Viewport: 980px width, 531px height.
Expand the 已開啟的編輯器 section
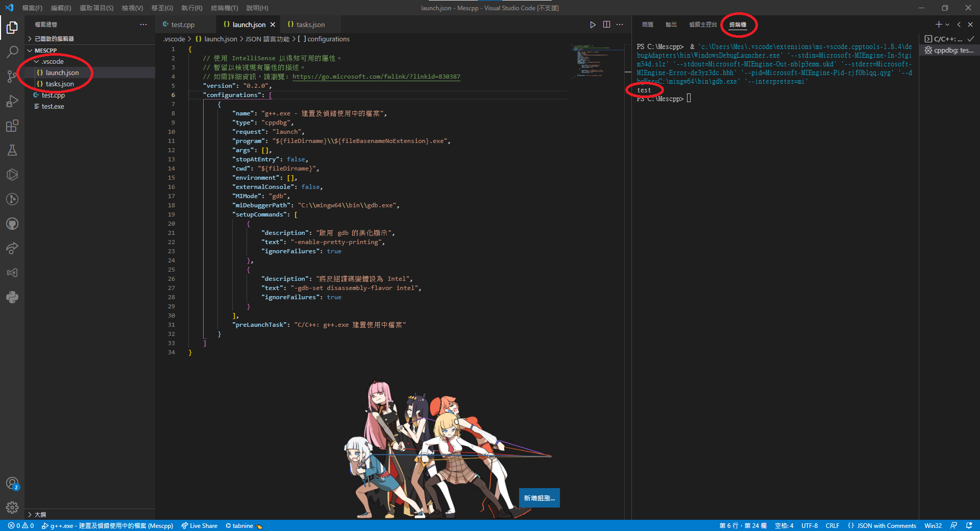[x=90, y=39]
